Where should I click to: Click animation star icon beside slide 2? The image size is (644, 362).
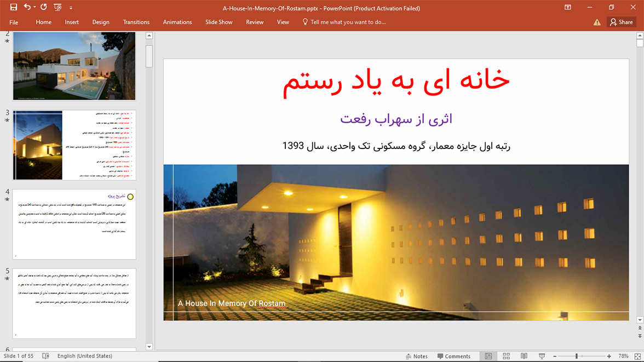point(7,41)
